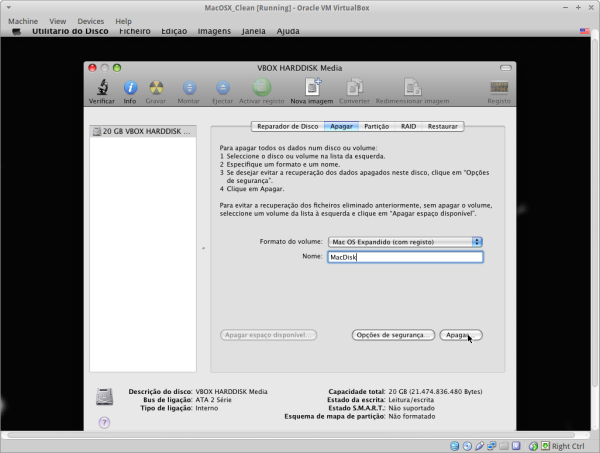This screenshot has width=600, height=453.
Task: Click the VirtualBox optical disc status icon
Action: click(467, 446)
